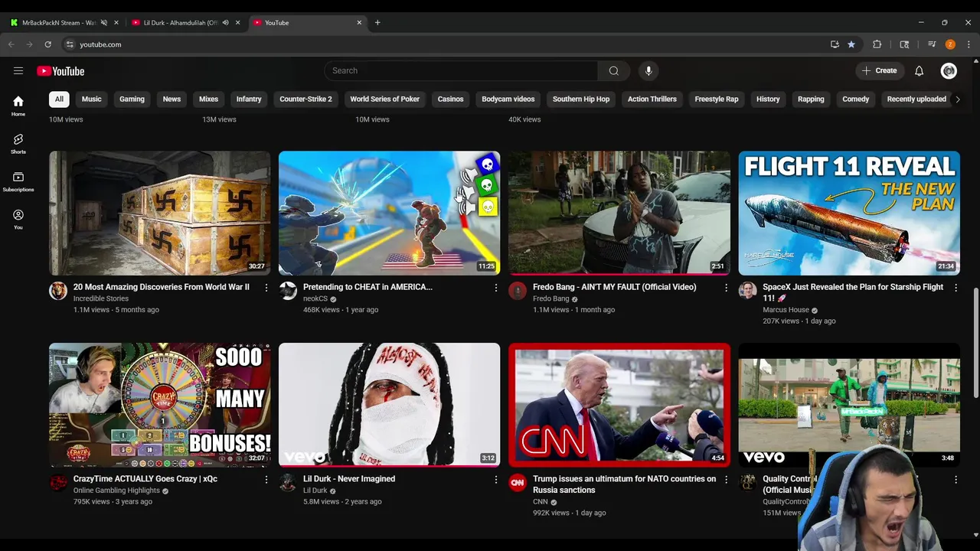The image size is (980, 551).
Task: Select the Action Thrillers chip
Action: (652, 99)
